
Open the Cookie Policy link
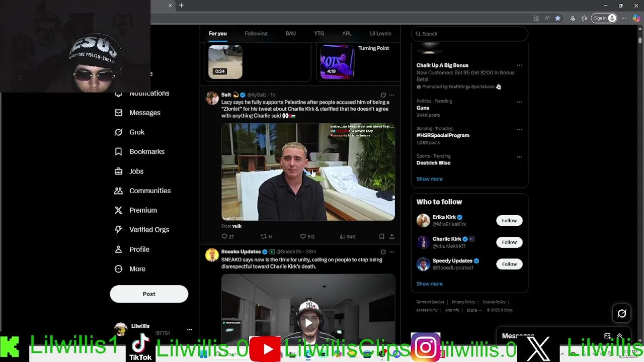tap(494, 302)
